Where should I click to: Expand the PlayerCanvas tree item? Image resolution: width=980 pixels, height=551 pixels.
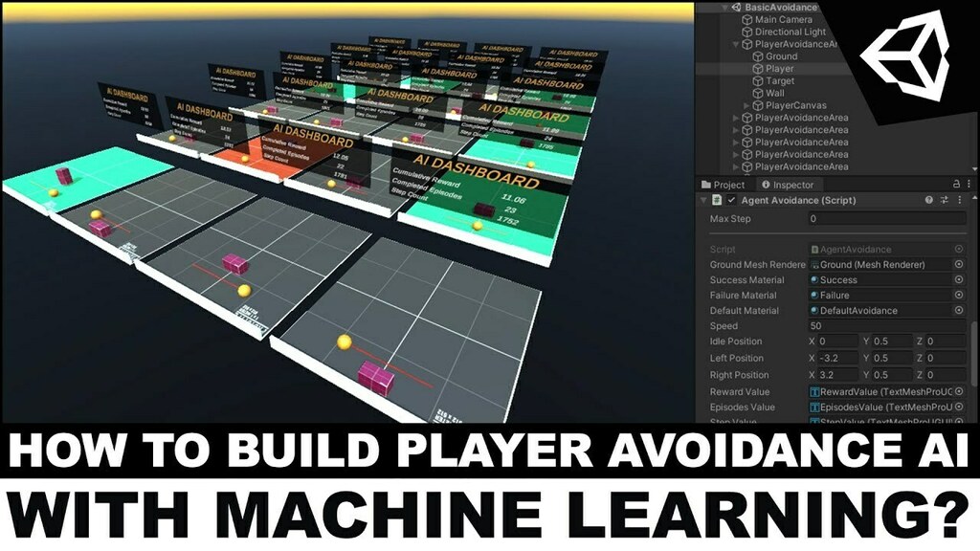746,106
